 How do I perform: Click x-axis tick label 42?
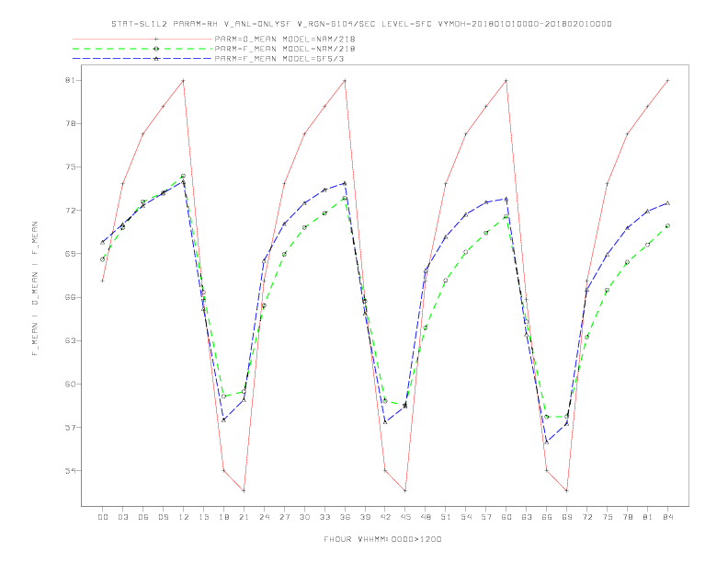tap(385, 517)
